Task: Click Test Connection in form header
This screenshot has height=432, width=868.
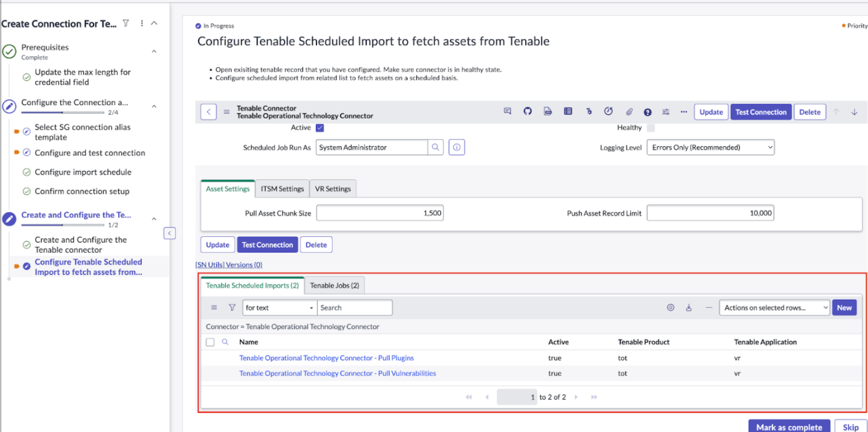Action: tap(761, 112)
